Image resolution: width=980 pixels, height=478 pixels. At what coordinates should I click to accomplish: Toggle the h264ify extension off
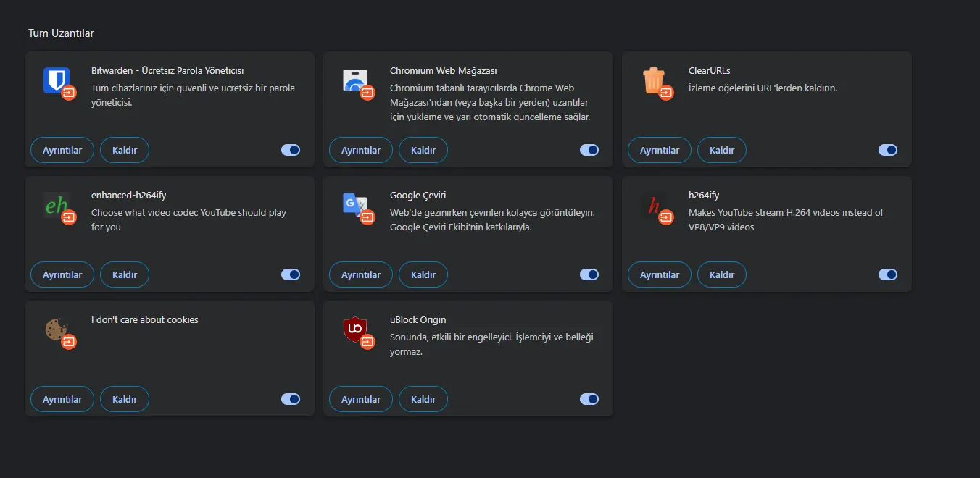pyautogui.click(x=888, y=274)
